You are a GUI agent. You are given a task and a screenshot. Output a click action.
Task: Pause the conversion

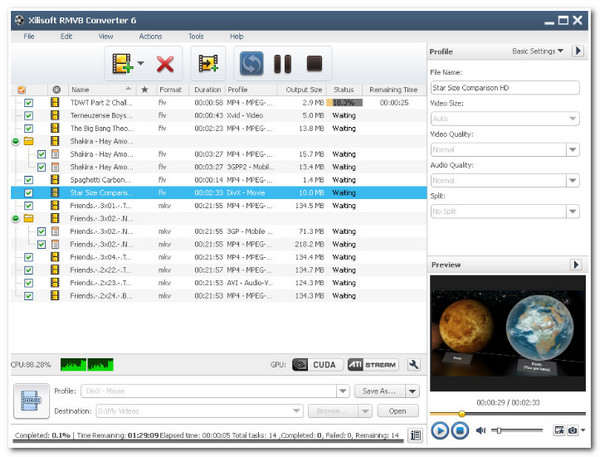(282, 64)
